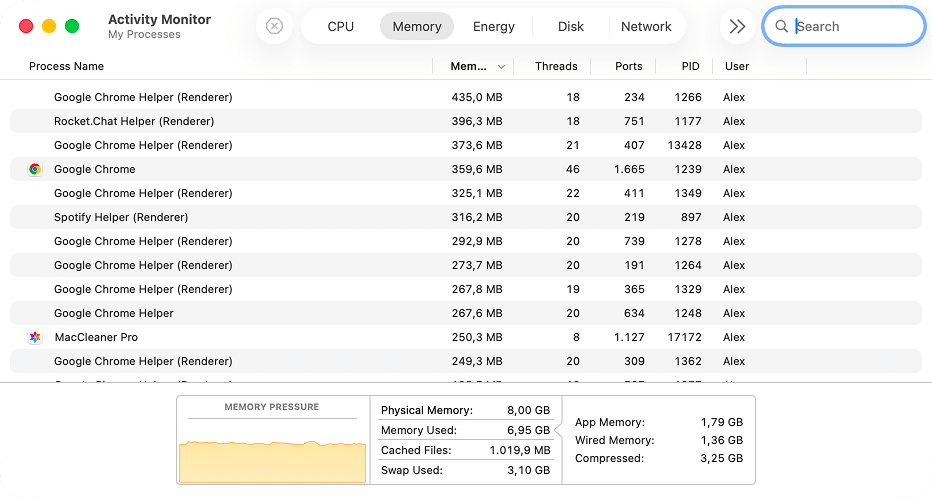Select Chrome Helper (Renderer) using 325,1 MB
The image size is (932, 499).
click(x=466, y=194)
